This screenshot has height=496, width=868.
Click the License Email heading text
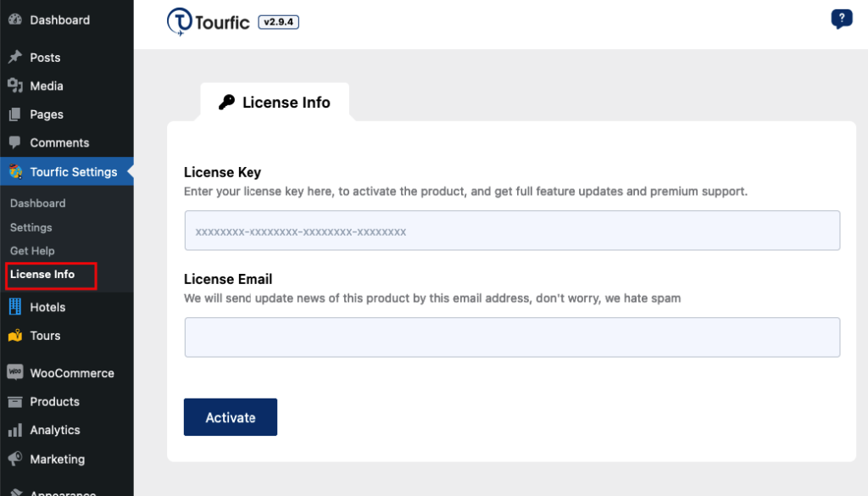tap(228, 279)
